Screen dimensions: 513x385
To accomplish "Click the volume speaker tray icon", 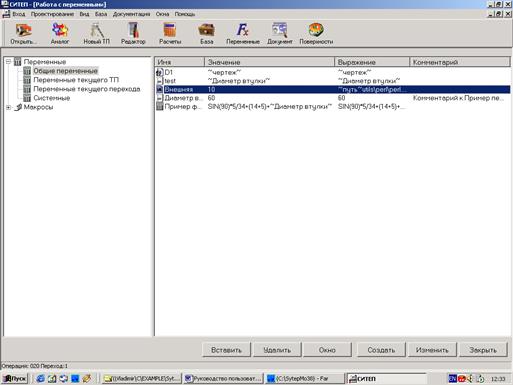I will coord(470,379).
